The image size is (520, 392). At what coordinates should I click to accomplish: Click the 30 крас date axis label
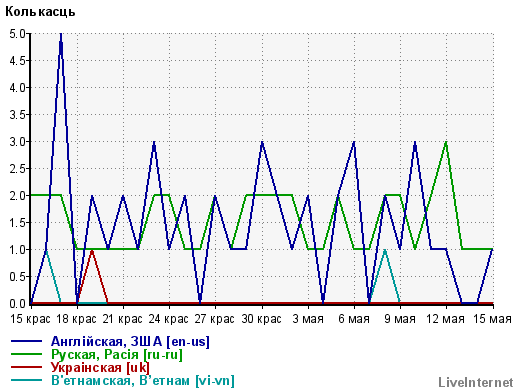262,319
